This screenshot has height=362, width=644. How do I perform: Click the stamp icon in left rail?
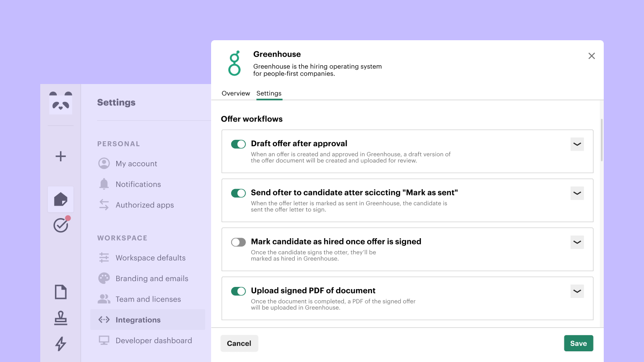(x=61, y=318)
